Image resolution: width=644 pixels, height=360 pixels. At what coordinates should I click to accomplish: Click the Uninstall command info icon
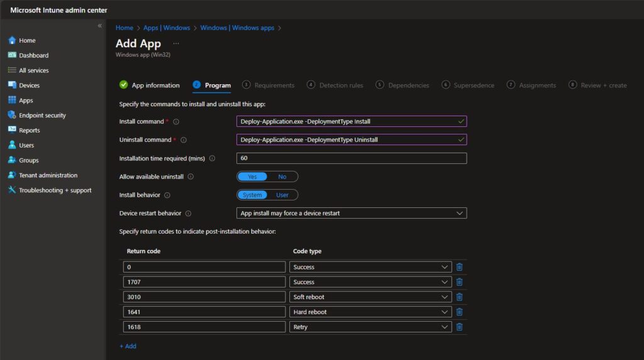click(184, 140)
